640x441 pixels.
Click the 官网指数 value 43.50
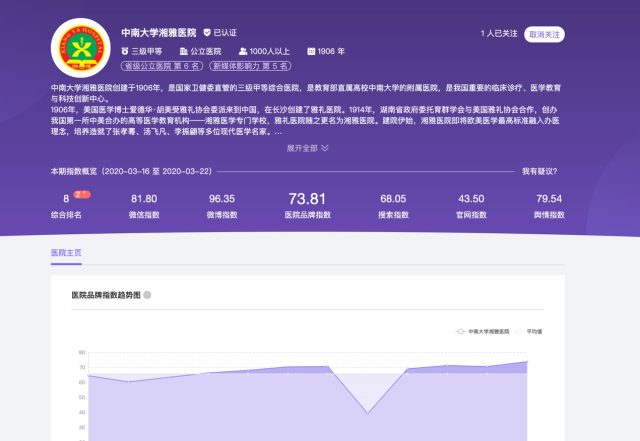click(x=471, y=199)
